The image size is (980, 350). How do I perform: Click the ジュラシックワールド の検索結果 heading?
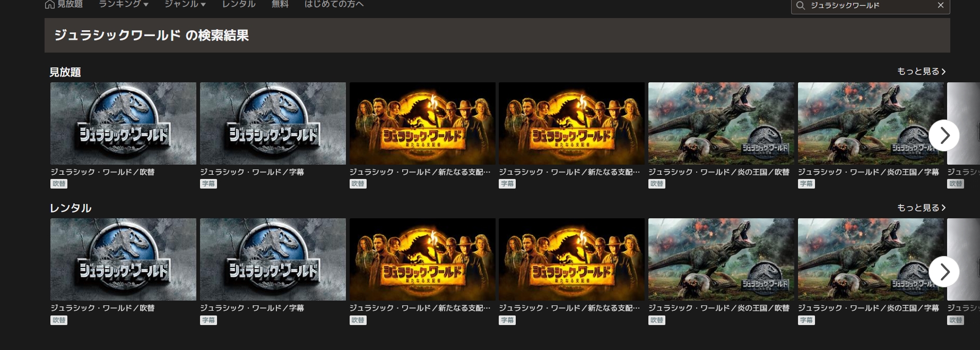click(x=152, y=36)
